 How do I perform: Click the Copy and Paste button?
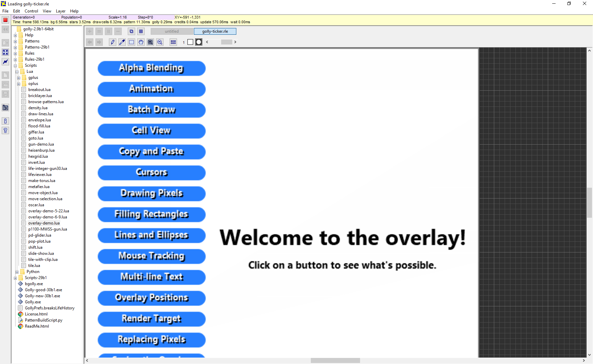(151, 152)
